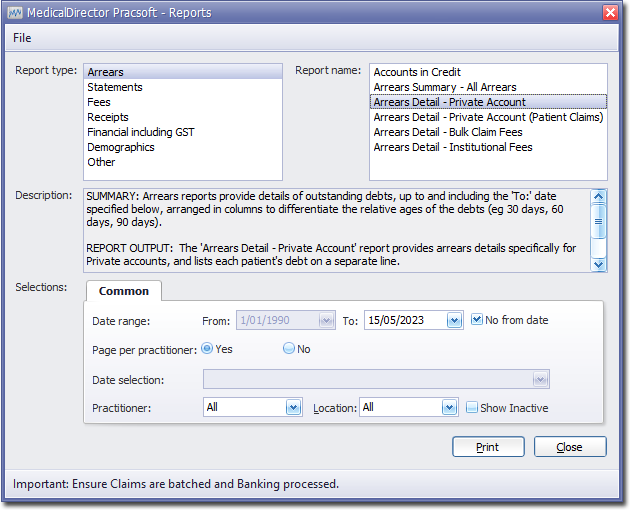Close the Reports window with the red X
Image resolution: width=631 pixels, height=511 pixels.
610,12
